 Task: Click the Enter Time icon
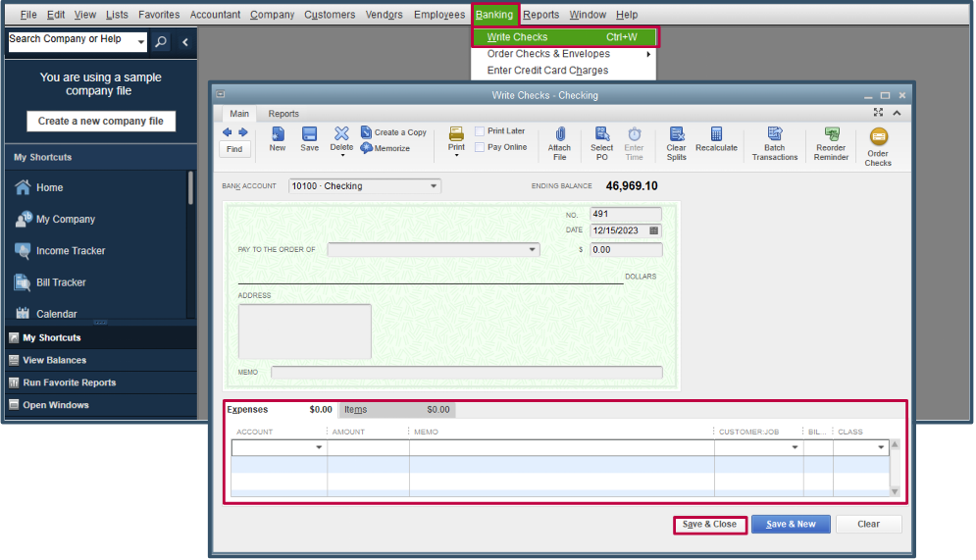[x=634, y=133]
